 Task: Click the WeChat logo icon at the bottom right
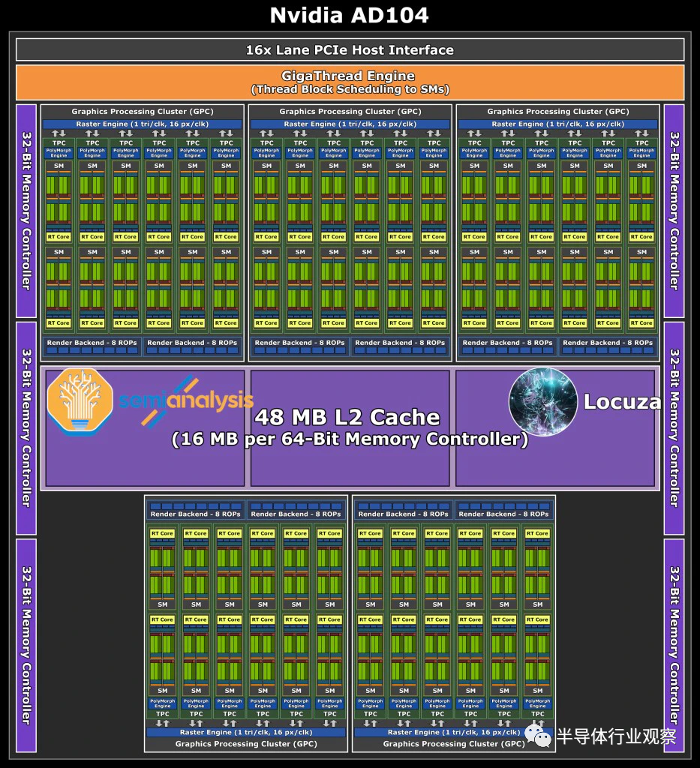coord(537,736)
